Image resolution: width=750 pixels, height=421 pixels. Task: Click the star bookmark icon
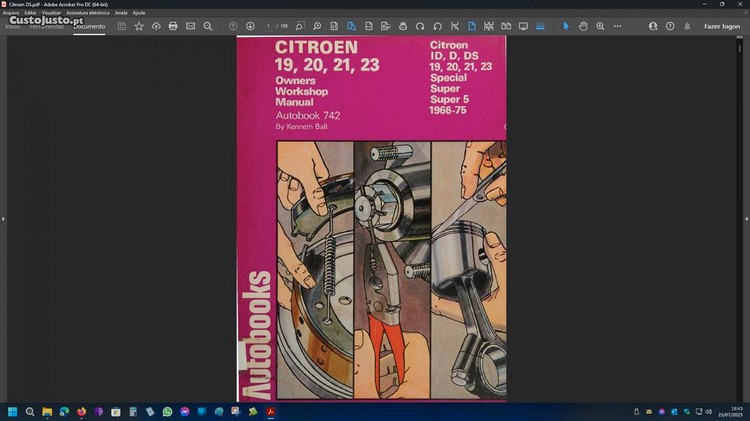tap(139, 26)
